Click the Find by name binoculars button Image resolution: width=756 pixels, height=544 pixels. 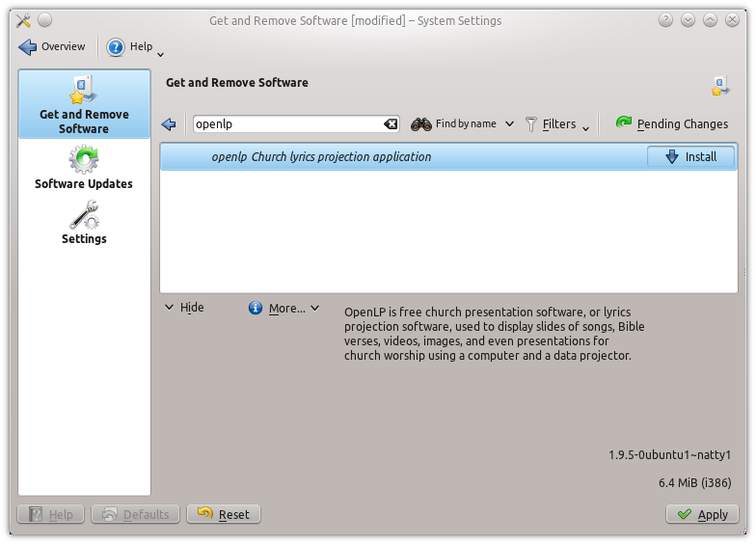click(453, 123)
